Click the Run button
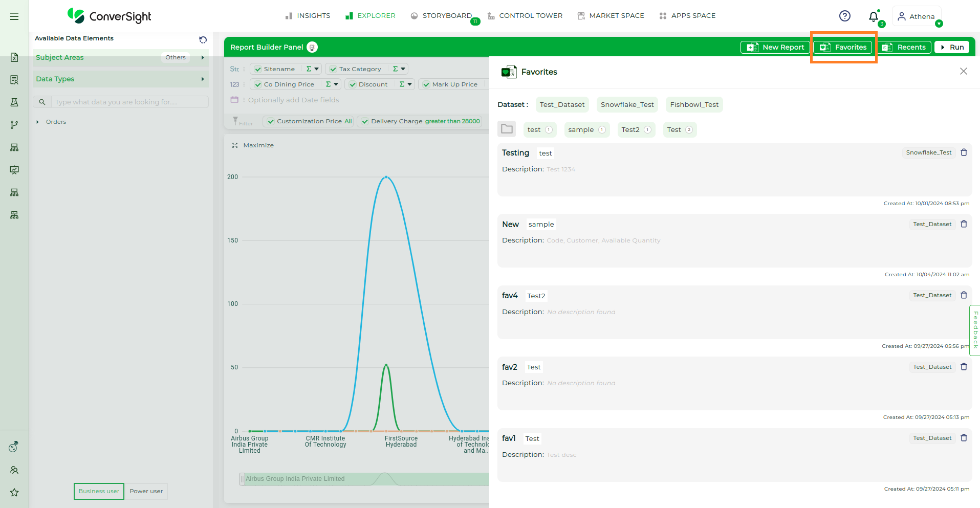Viewport: 980px width, 508px height. point(952,47)
